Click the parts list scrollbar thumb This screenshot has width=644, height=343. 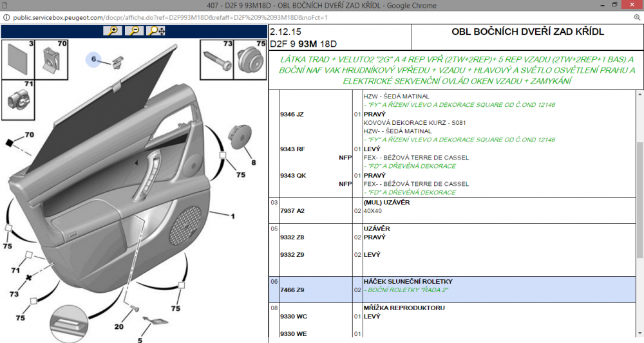tap(640, 200)
